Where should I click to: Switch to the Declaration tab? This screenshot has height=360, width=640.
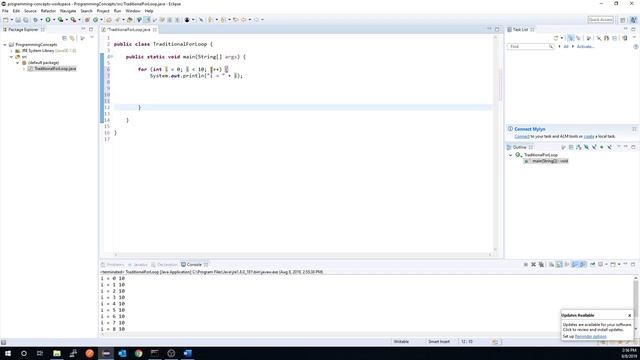(164, 264)
